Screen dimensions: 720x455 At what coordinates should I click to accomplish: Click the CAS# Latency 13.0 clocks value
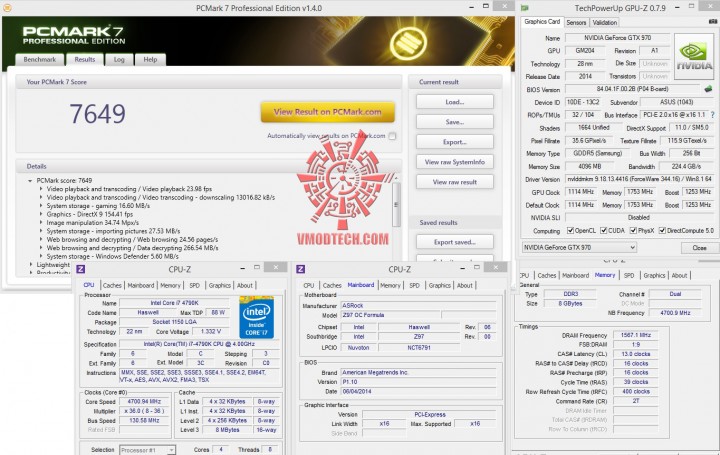[x=636, y=354]
